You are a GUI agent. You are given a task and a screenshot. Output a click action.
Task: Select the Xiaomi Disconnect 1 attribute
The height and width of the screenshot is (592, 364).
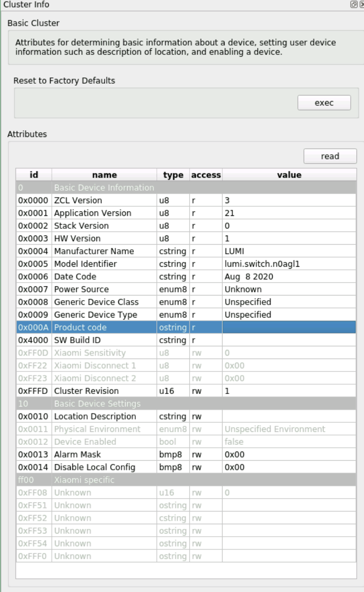pos(186,365)
